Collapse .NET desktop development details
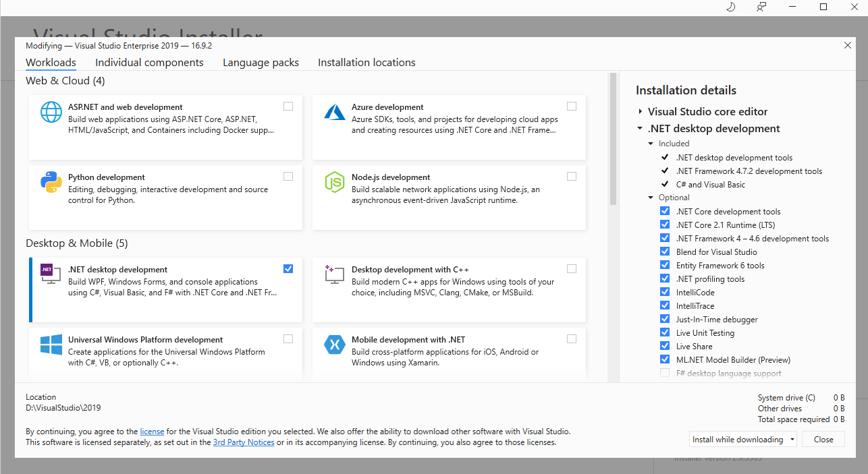868x474 pixels. pos(640,129)
